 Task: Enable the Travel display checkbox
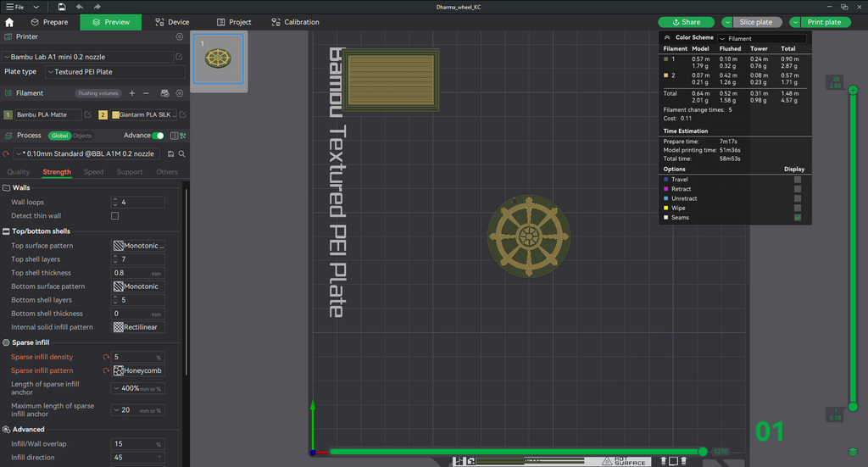[x=797, y=180]
